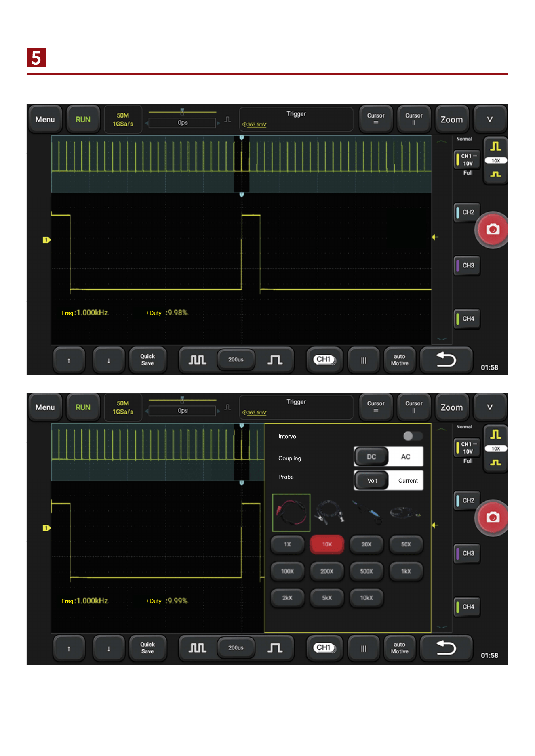The image size is (535, 756).
Task: Click the small pulse volts-scale icon, bottom screenshot
Action: (x=495, y=462)
